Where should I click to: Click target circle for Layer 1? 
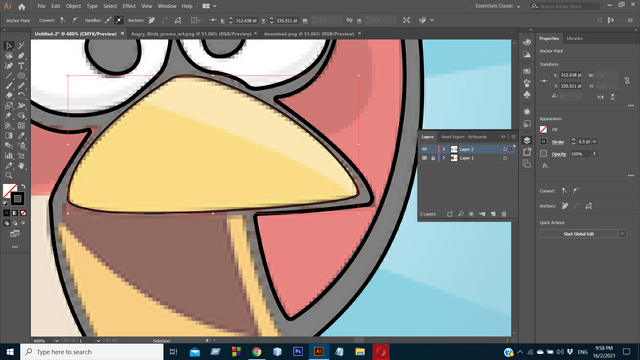click(505, 158)
